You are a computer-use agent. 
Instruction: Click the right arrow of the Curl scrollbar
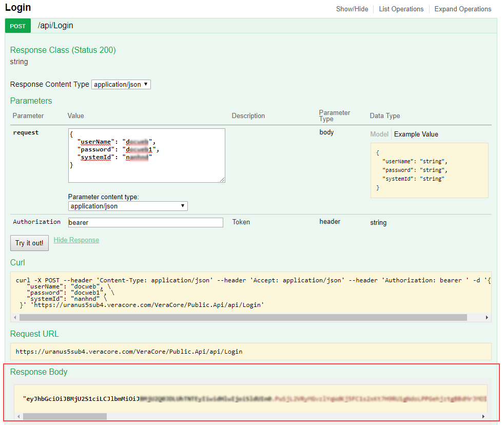pyautogui.click(x=487, y=318)
